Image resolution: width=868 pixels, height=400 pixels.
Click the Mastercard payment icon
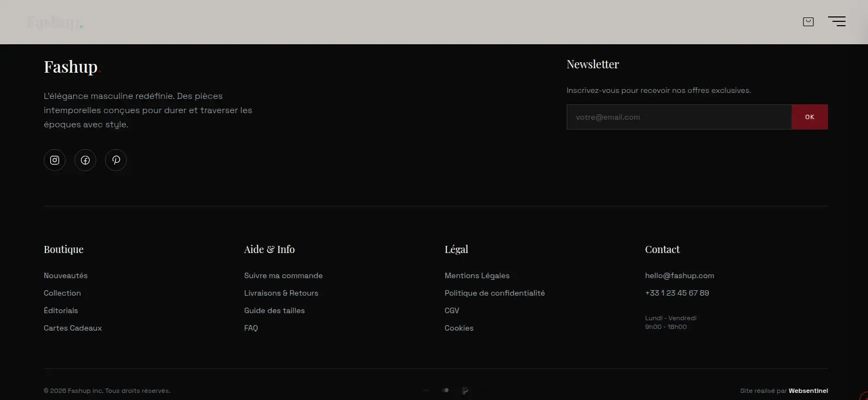(x=446, y=391)
